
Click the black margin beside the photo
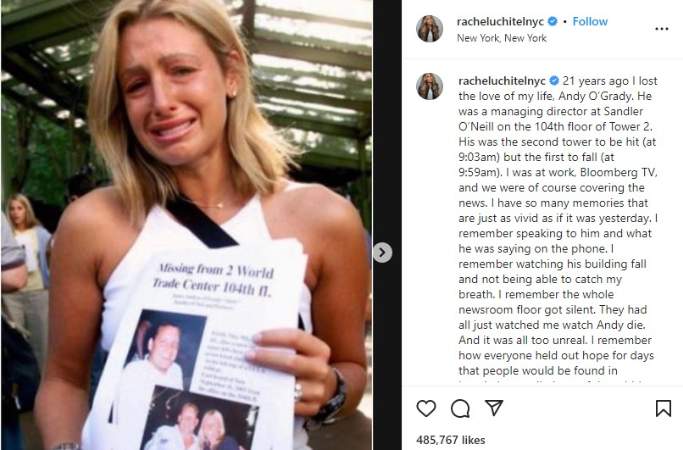click(x=387, y=131)
